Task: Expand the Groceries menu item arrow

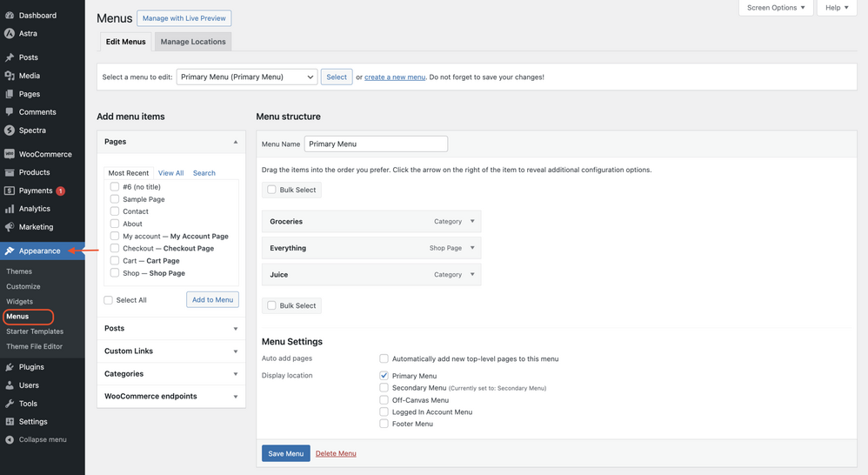Action: 472,222
